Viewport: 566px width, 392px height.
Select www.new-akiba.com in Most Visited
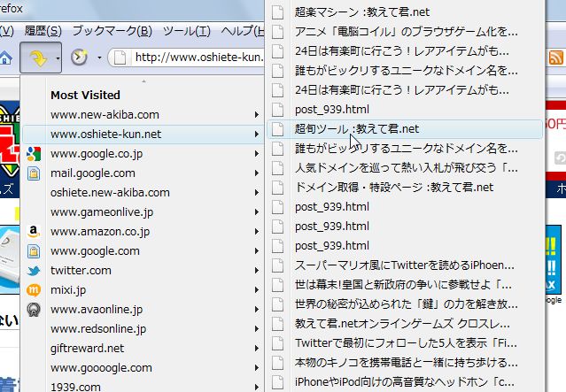coord(143,115)
